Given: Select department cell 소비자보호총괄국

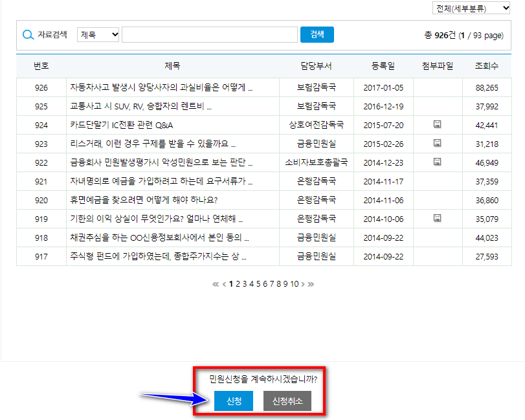Looking at the screenshot, I should coord(317,162).
